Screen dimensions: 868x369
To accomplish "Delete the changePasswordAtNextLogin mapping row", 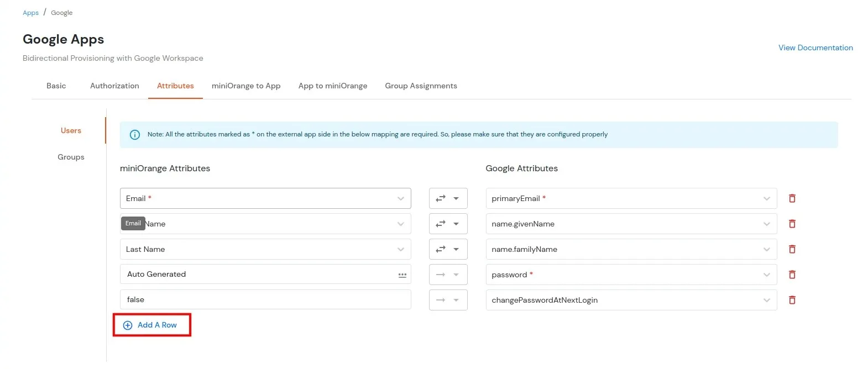I will tap(792, 300).
